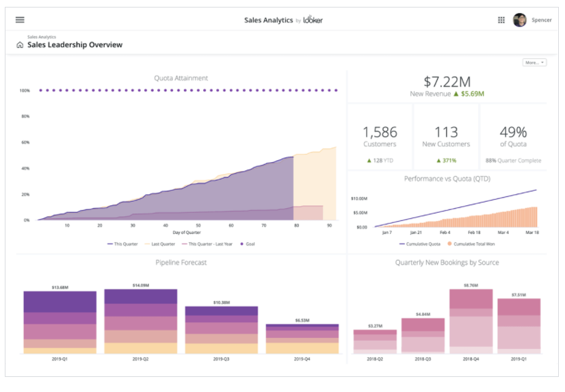Screen dimensions: 565x392
Task: Open the hamburger navigation menu
Action: [x=20, y=20]
